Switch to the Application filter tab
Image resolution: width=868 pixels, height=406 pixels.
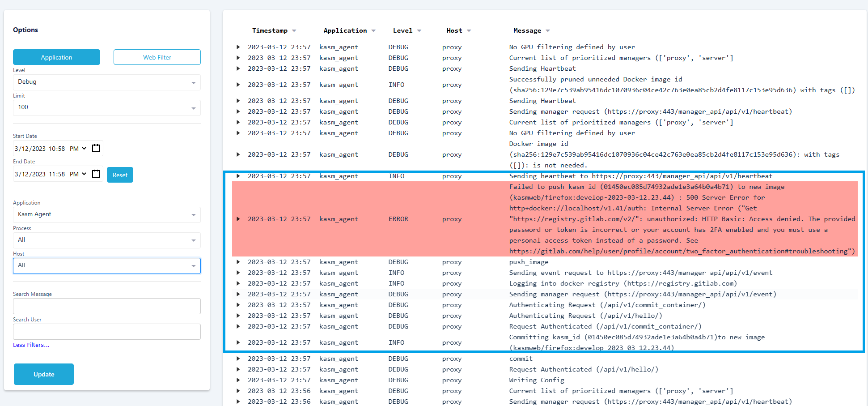(x=56, y=57)
